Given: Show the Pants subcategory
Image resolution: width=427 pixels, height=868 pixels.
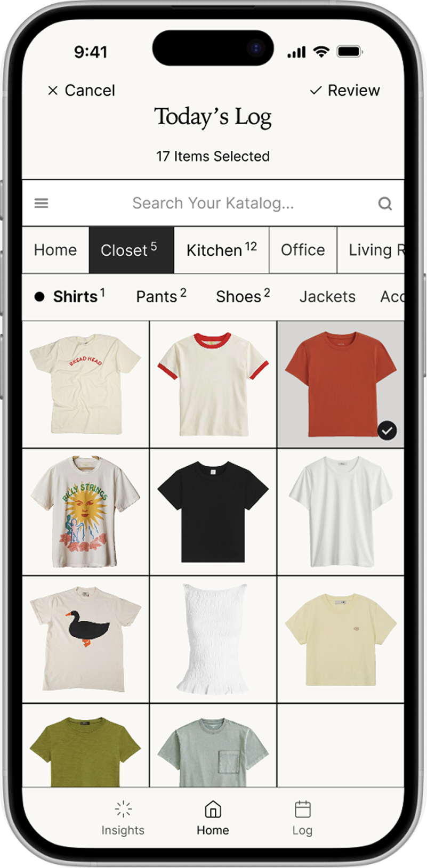Looking at the screenshot, I should click(x=161, y=296).
